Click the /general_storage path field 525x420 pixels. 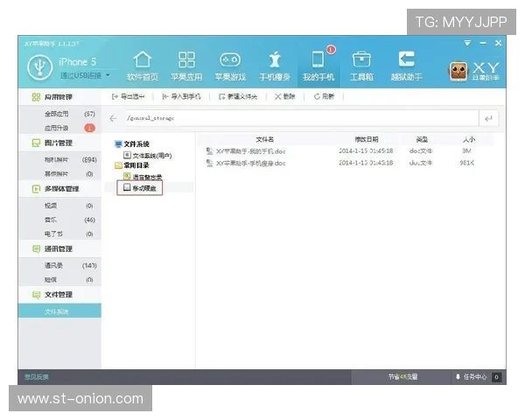click(x=302, y=118)
